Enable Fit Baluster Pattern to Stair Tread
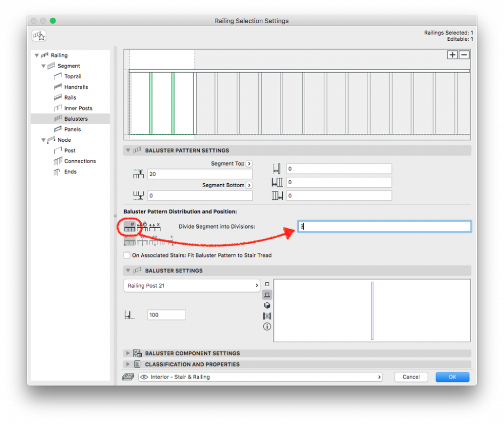The width and height of the screenshot is (504, 424). click(x=127, y=255)
